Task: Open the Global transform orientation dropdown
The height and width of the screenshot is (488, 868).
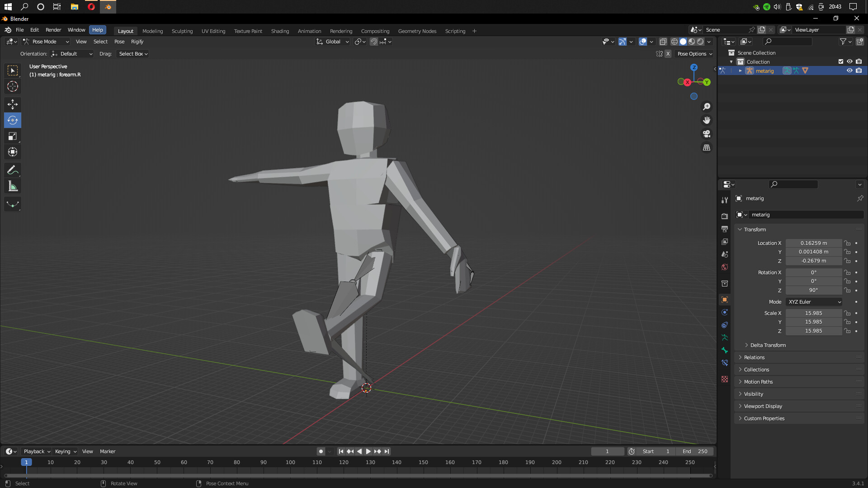Action: [x=333, y=42]
